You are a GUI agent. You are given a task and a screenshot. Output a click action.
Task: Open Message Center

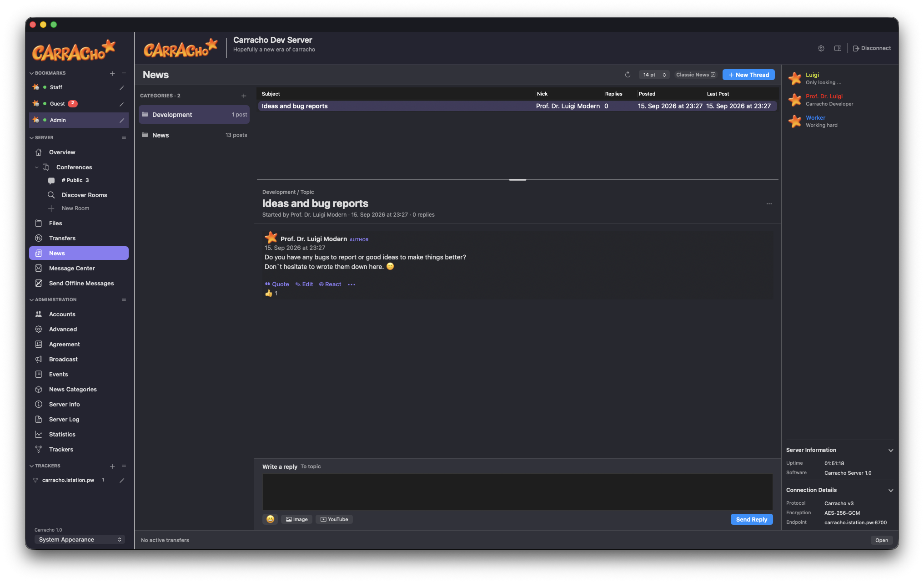pos(79,269)
